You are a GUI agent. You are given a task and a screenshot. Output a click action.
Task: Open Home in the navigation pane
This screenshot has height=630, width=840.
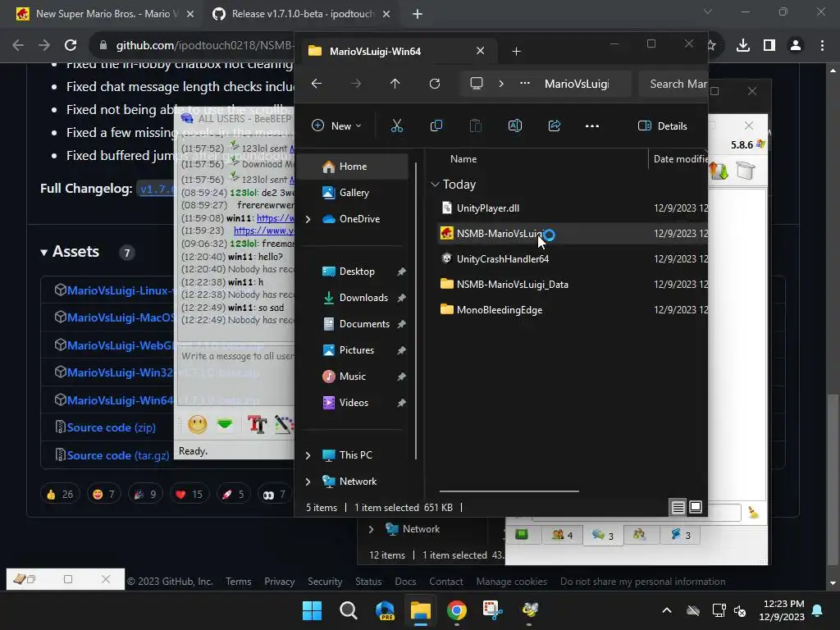[x=354, y=167]
